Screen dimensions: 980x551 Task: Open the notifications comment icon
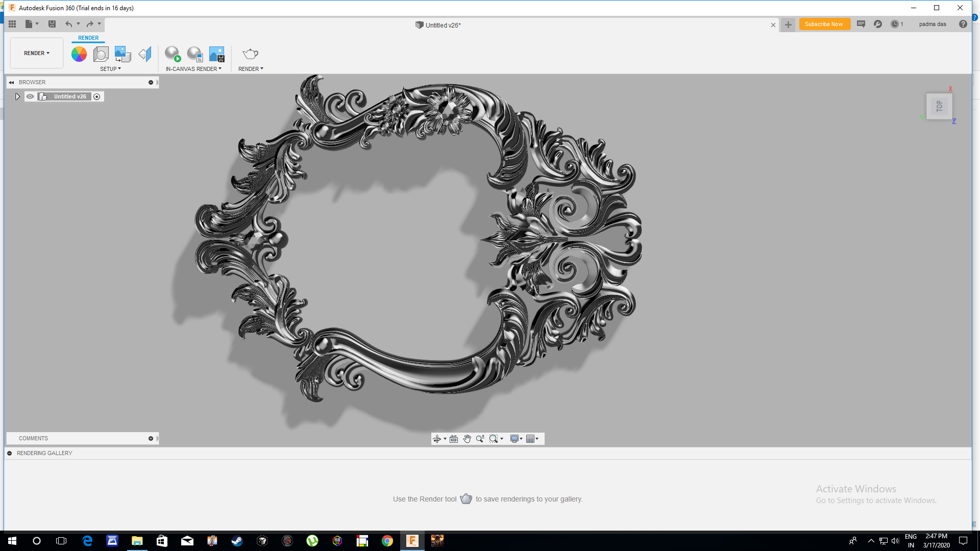861,24
